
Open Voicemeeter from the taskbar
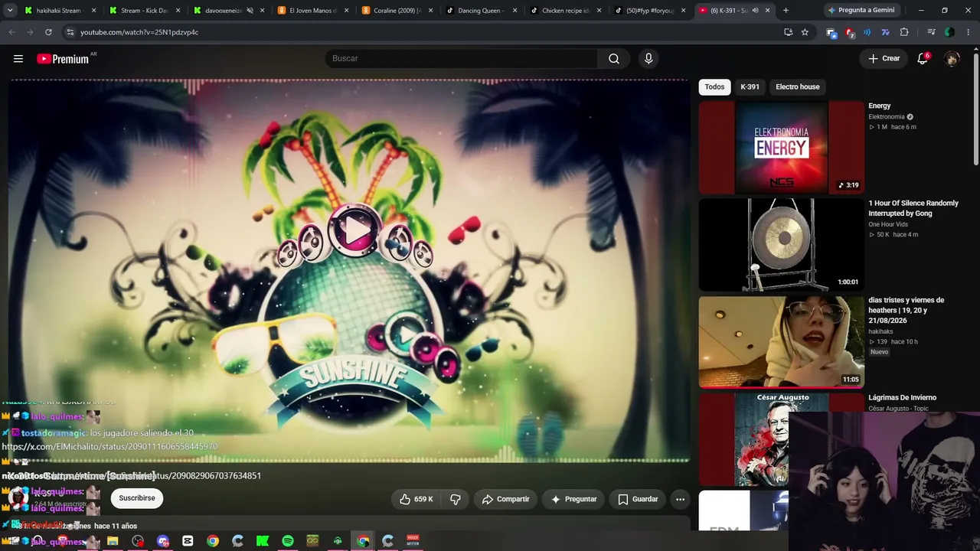(x=413, y=541)
